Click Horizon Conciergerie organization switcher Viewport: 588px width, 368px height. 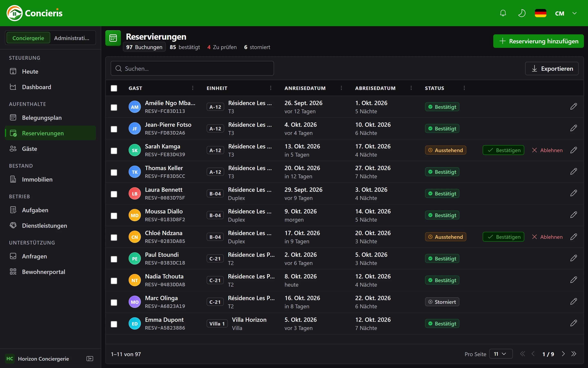pos(37,359)
